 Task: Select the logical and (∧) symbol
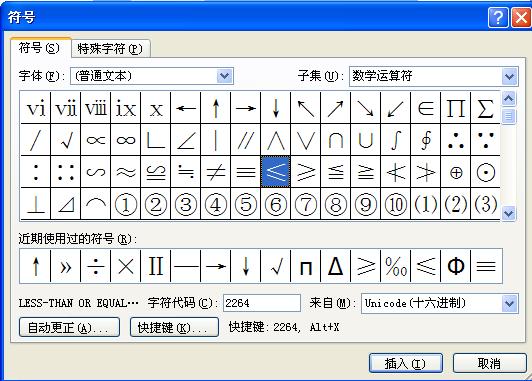276,140
